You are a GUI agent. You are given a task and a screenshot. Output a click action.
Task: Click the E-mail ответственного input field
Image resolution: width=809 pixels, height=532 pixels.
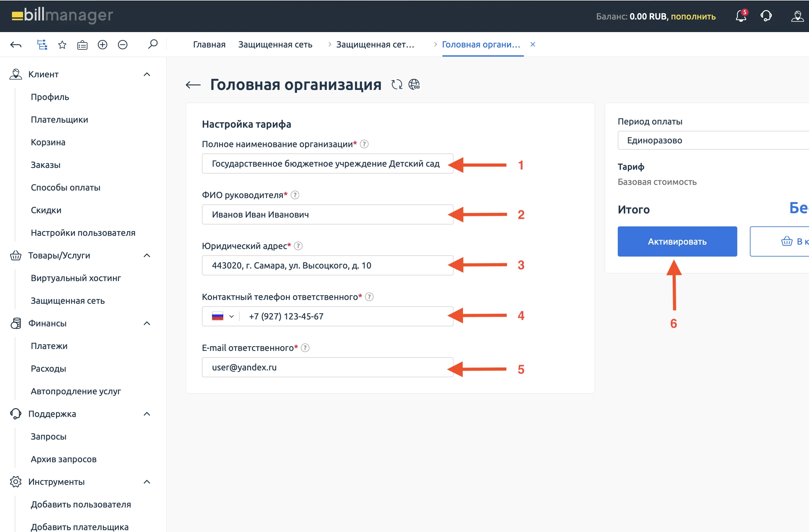tap(327, 368)
